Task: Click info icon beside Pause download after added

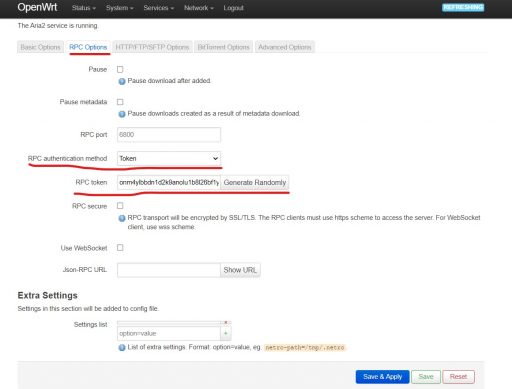Action: tap(122, 81)
